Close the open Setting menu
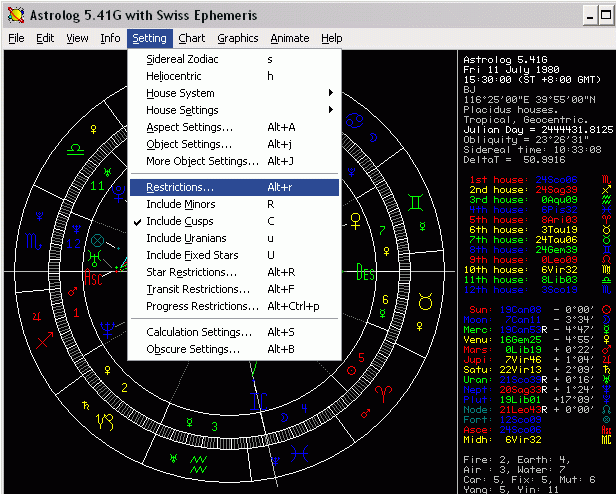This screenshot has width=616, height=494. pyautogui.click(x=149, y=38)
